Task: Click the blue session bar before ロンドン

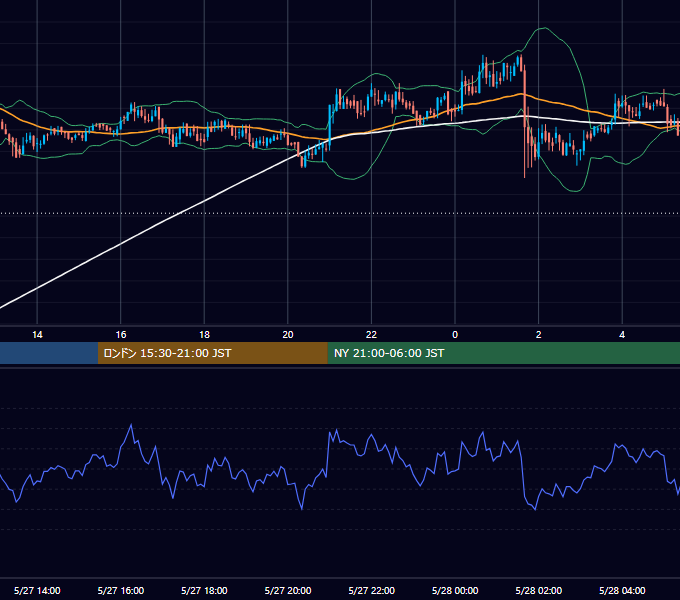Action: [x=49, y=353]
